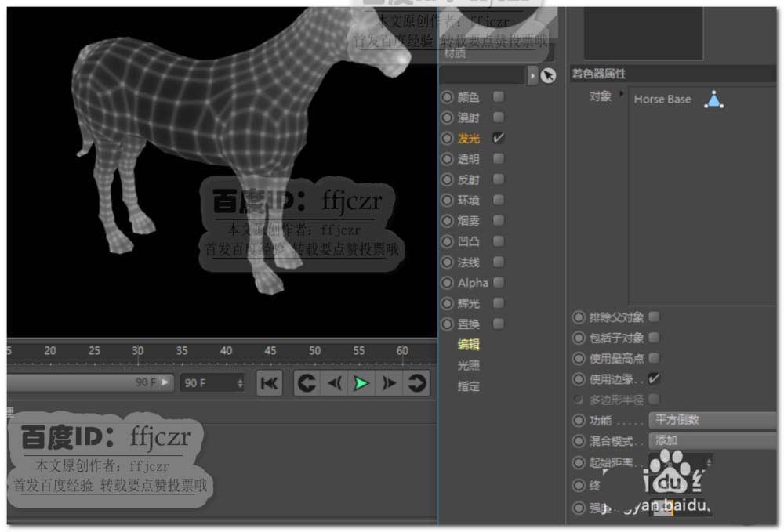
Task: Step forward to the next frame
Action: click(x=388, y=384)
